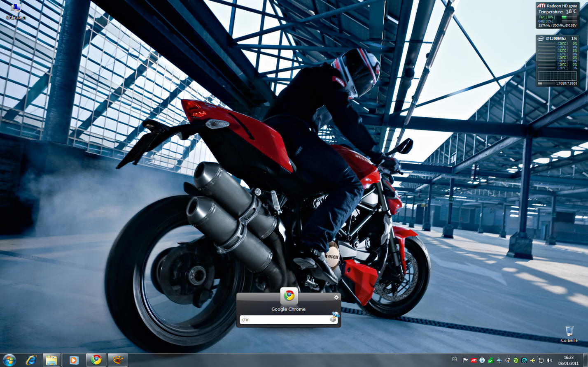588x367 pixels.
Task: Click the Show Desktop strip in the taskbar corner
Action: [585, 360]
